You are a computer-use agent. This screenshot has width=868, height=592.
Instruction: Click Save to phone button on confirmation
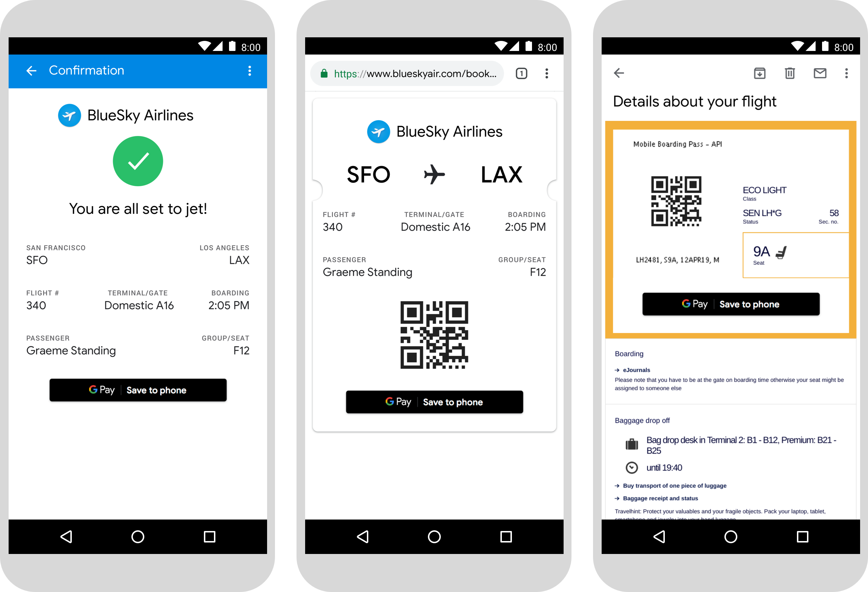pyautogui.click(x=137, y=390)
